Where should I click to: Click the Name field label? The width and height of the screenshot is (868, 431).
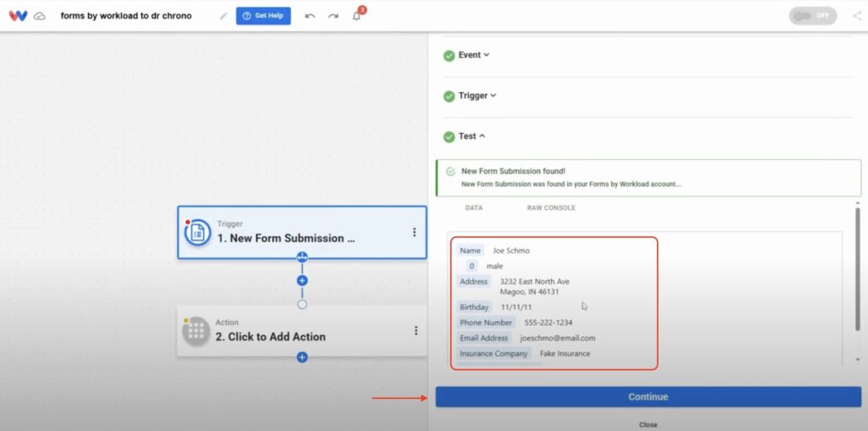(x=470, y=251)
